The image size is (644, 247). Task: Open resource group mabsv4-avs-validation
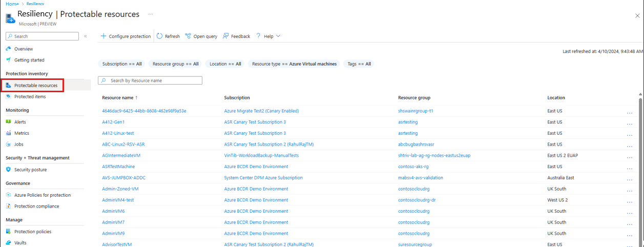(421, 178)
